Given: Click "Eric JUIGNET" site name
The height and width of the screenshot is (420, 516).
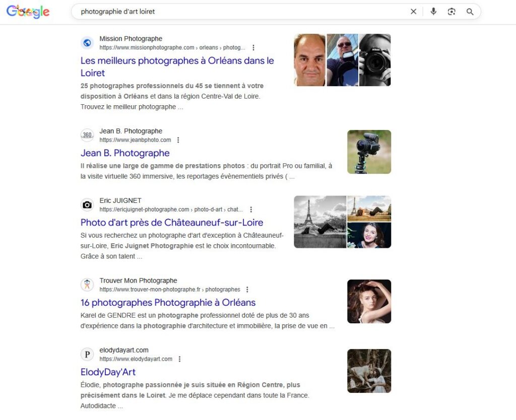Looking at the screenshot, I should [120, 200].
